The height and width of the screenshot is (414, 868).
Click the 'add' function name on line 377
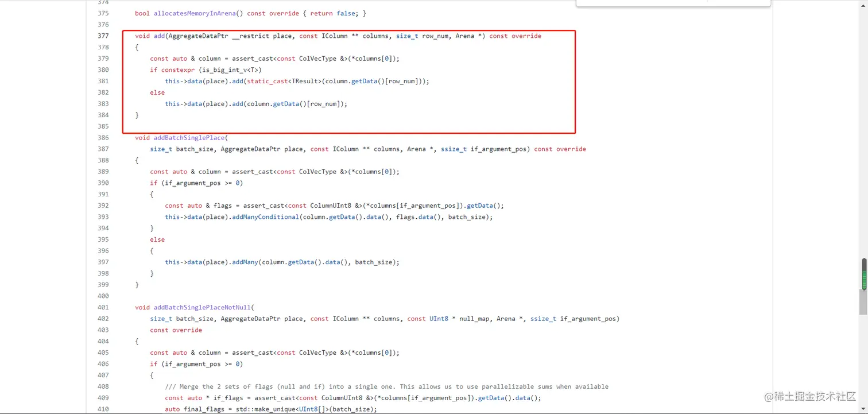(159, 36)
